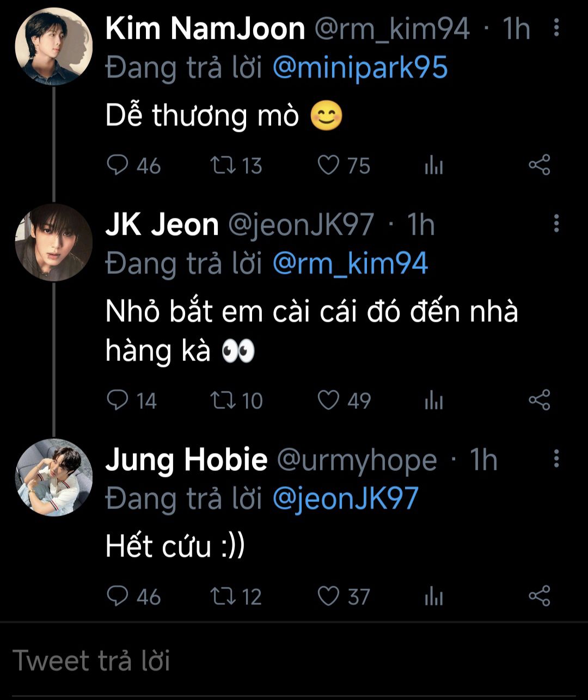
Task: View analytics for Jung Hobie's tweet
Action: [434, 596]
